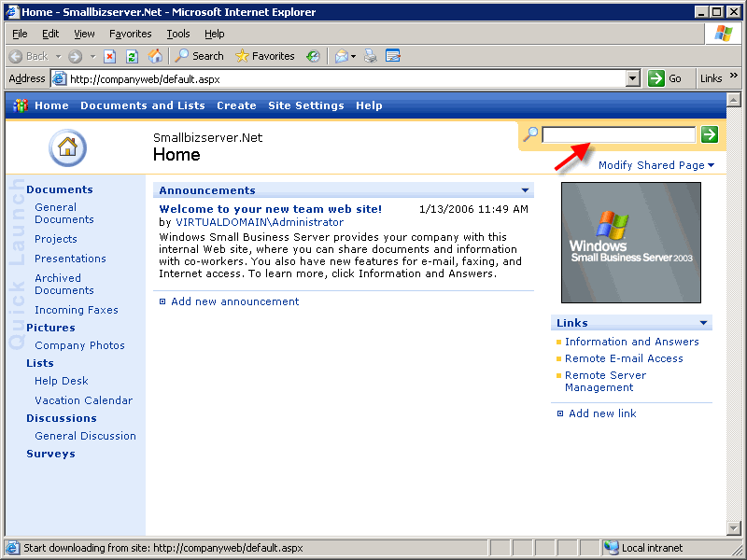This screenshot has height=560, width=747.
Task: Open the Tools menu
Action: pos(178,34)
